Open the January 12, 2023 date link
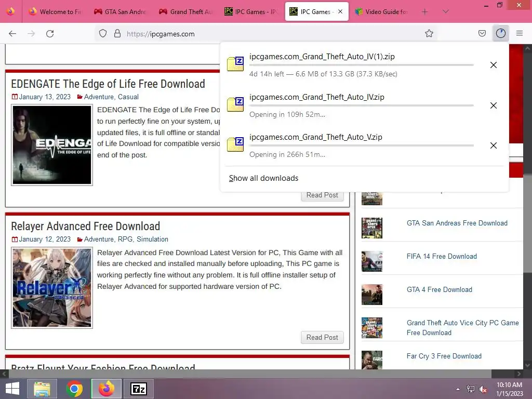 coord(45,239)
